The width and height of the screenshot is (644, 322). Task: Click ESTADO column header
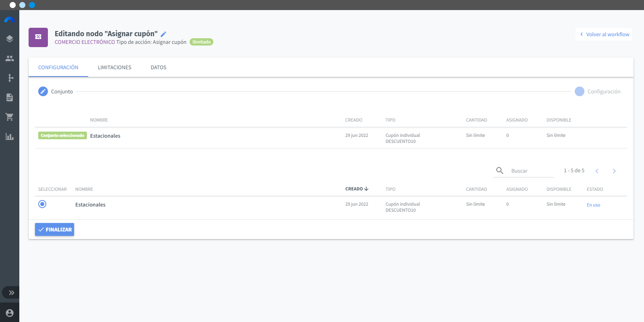click(595, 189)
